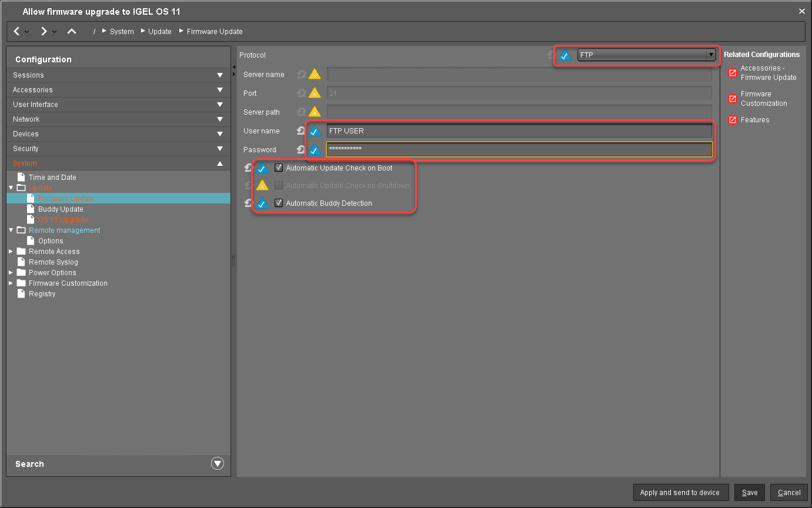Click the back navigation arrow
This screenshot has height=508, width=812.
click(17, 31)
